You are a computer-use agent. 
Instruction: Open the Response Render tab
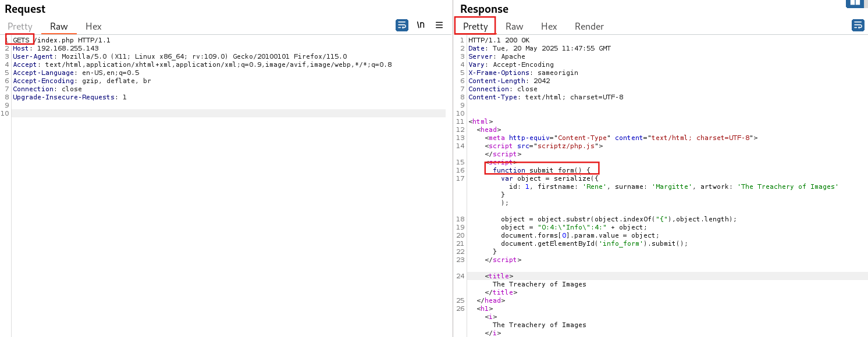click(x=589, y=26)
